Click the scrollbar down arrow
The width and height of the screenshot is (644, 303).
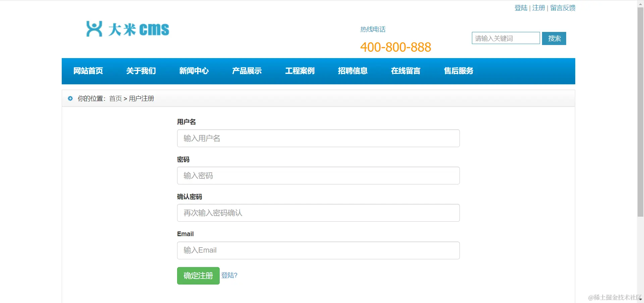click(640, 299)
